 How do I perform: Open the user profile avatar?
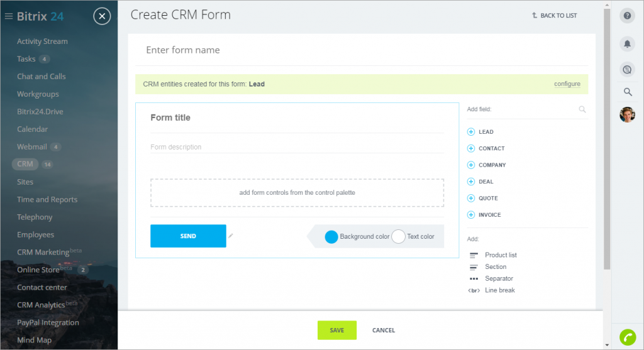pyautogui.click(x=627, y=114)
